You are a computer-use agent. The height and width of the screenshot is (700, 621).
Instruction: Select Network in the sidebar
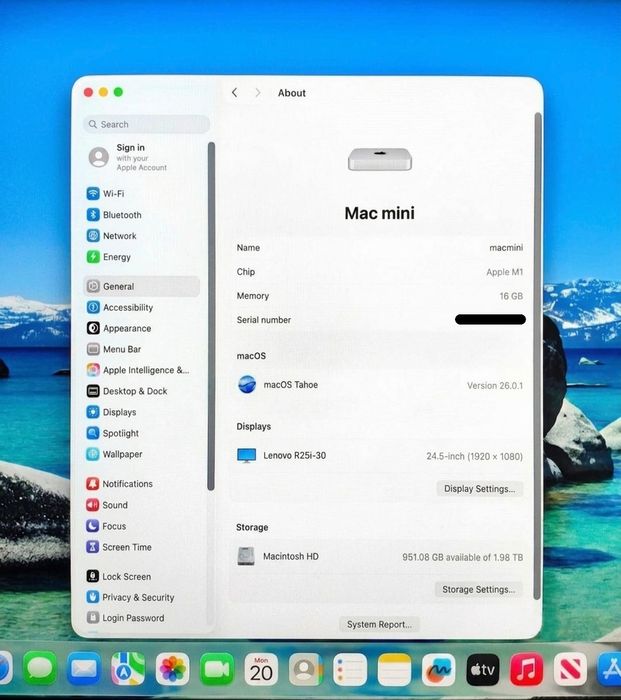pyautogui.click(x=112, y=236)
